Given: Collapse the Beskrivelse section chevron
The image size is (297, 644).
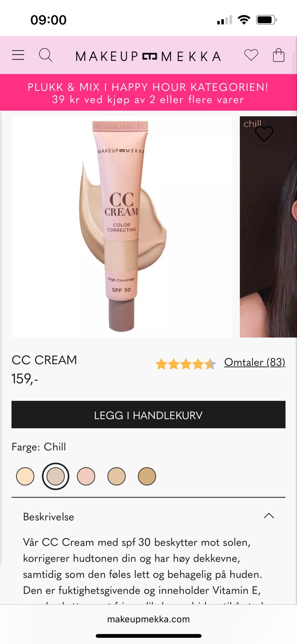Looking at the screenshot, I should pyautogui.click(x=269, y=516).
